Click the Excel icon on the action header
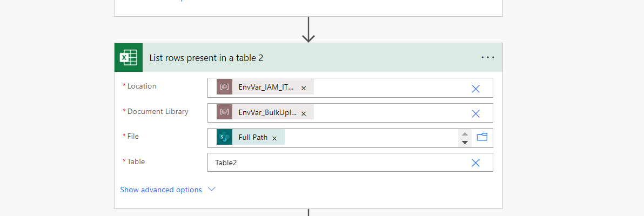 pos(128,57)
